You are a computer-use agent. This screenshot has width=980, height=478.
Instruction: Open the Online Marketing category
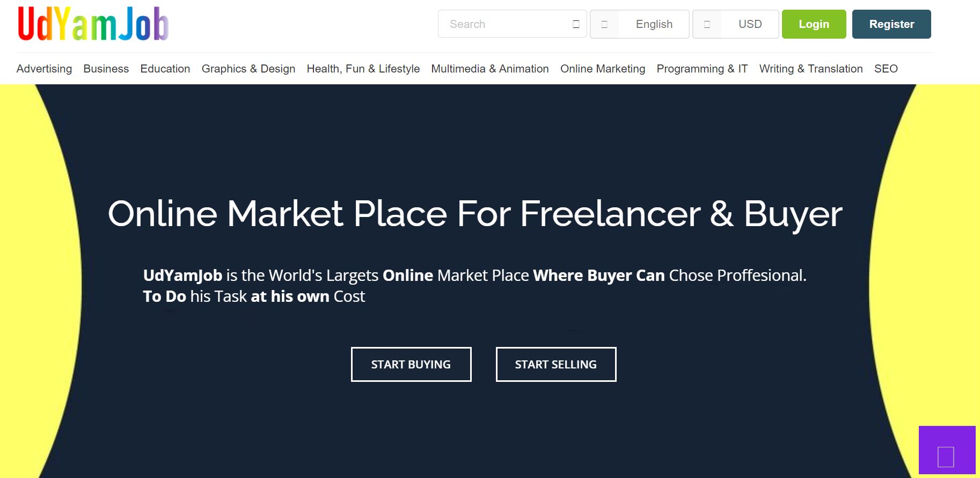(x=603, y=69)
